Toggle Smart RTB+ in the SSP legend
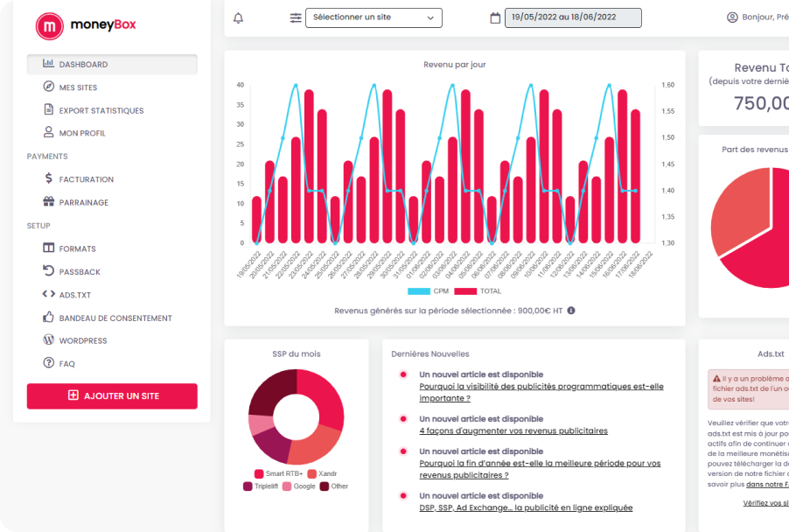This screenshot has width=789, height=532. click(279, 473)
